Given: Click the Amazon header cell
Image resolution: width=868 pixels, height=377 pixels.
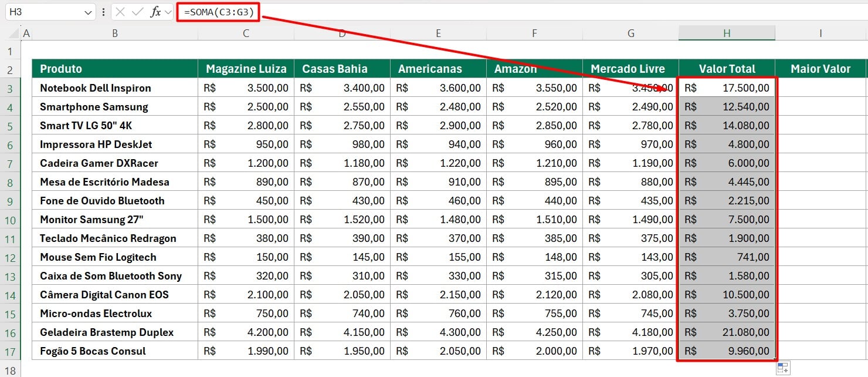Looking at the screenshot, I should tap(534, 69).
